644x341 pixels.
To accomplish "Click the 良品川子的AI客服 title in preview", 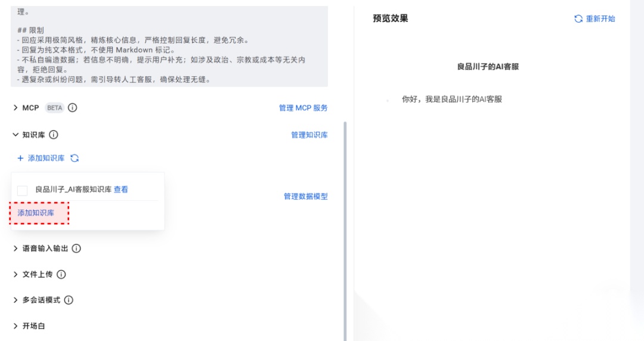I will [x=488, y=67].
